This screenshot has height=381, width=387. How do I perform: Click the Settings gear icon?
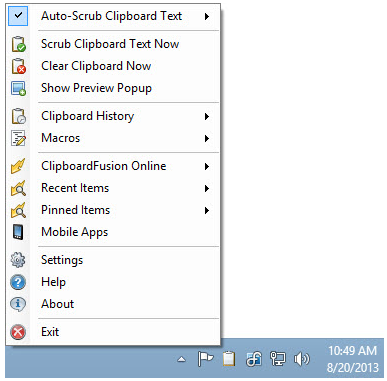[x=18, y=260]
